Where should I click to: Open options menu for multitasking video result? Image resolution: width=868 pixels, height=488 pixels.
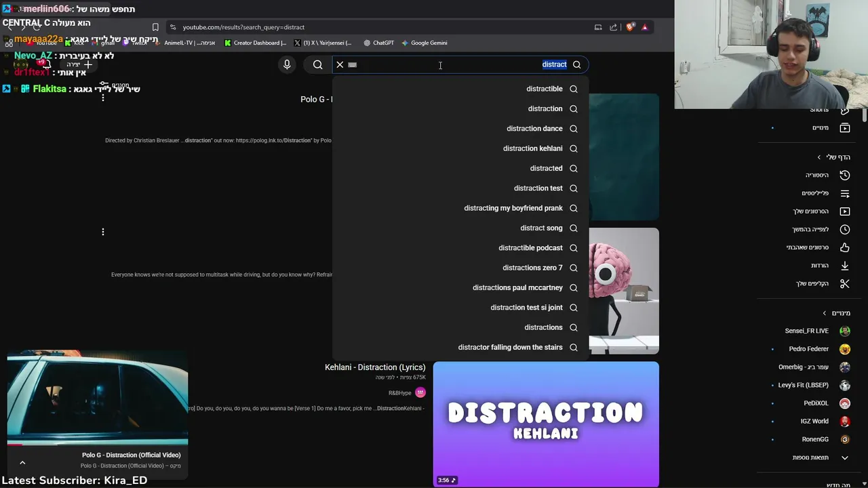point(103,232)
